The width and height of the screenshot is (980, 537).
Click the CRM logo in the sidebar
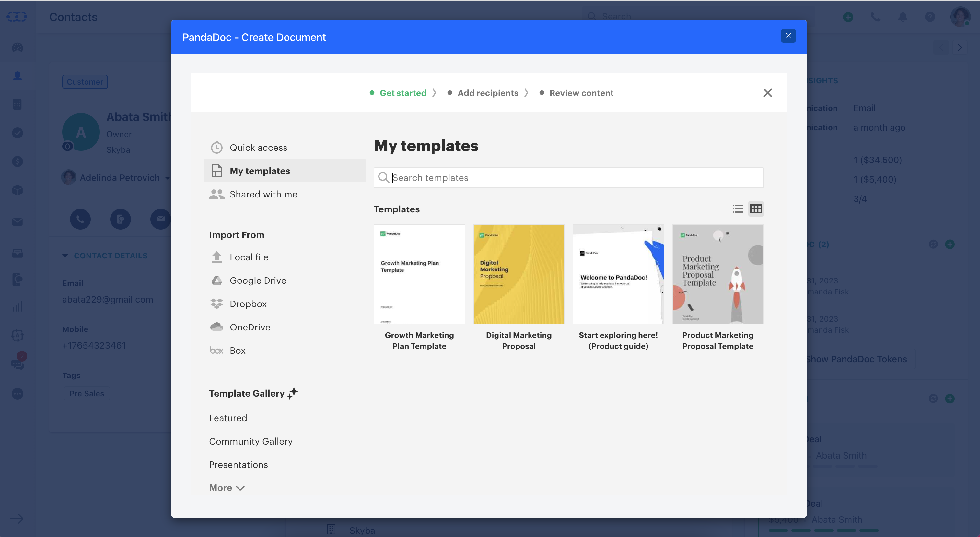(17, 17)
